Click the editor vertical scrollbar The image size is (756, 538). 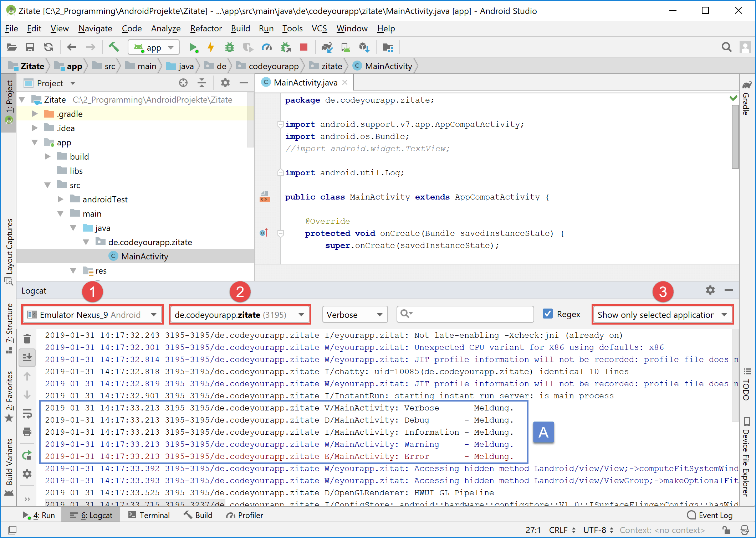pos(735,137)
